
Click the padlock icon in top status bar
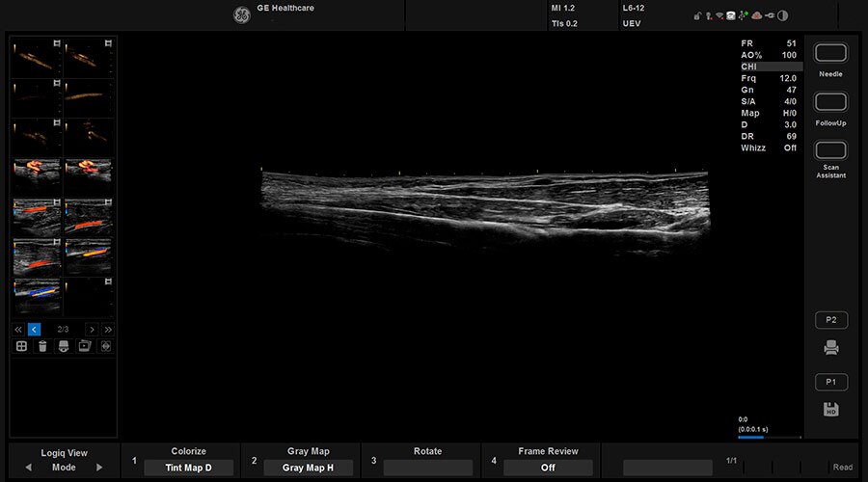coord(696,15)
